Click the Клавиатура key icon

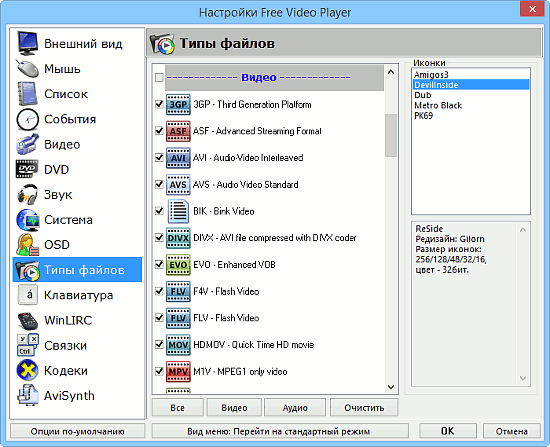pos(27,295)
